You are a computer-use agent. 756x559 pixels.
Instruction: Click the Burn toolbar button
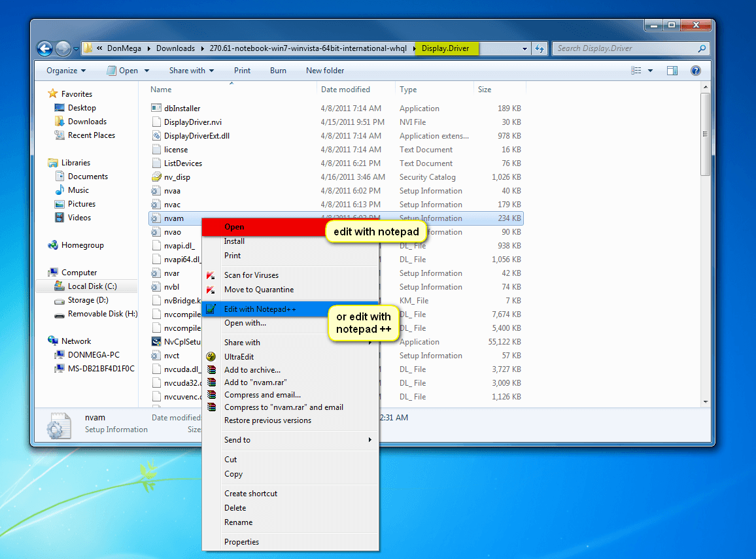pyautogui.click(x=278, y=71)
